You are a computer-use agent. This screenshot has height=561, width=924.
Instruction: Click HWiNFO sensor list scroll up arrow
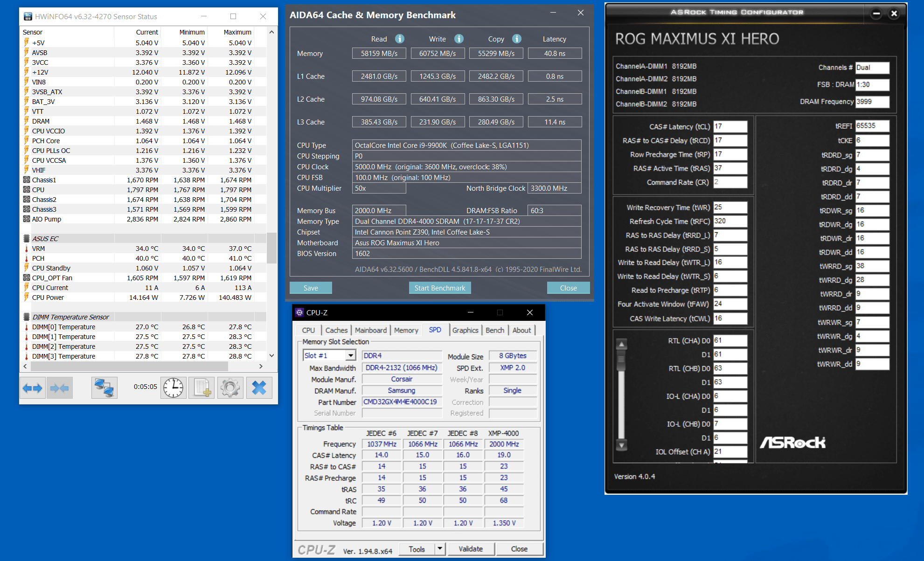click(x=271, y=32)
